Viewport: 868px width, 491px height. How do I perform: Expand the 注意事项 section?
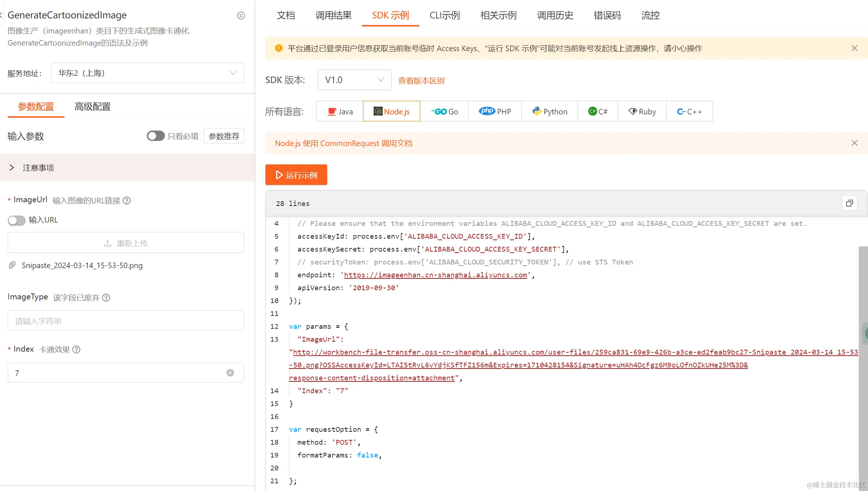[127, 168]
